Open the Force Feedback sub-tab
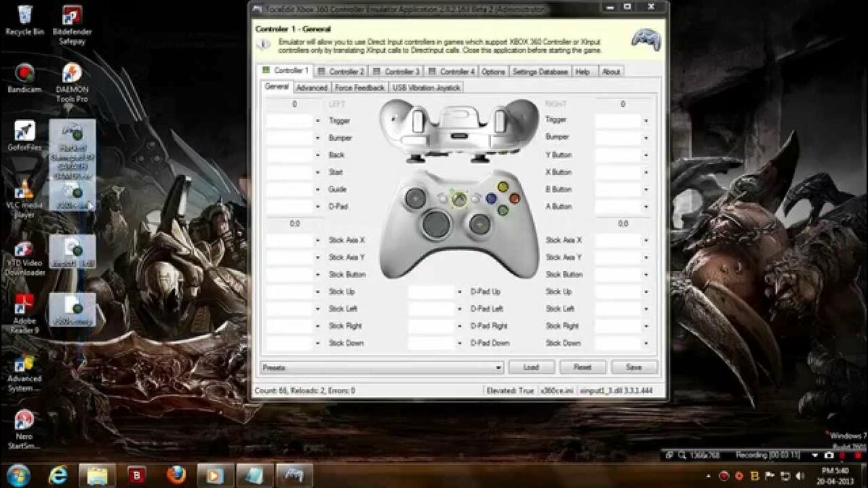This screenshot has height=488, width=868. point(359,87)
